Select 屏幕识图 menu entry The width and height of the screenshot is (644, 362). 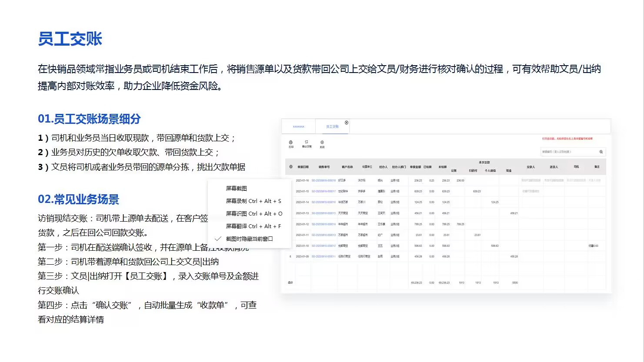[x=254, y=214]
